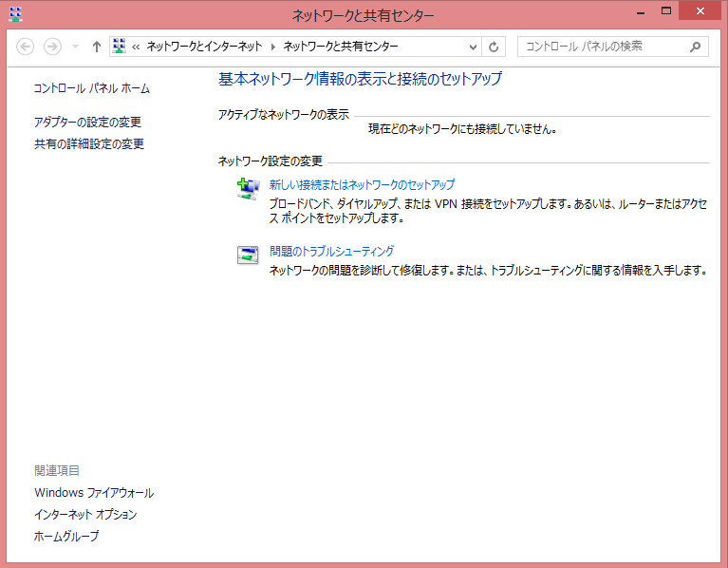Image resolution: width=728 pixels, height=568 pixels.
Task: Open the window system menu icon in title bar
Action: point(15,14)
